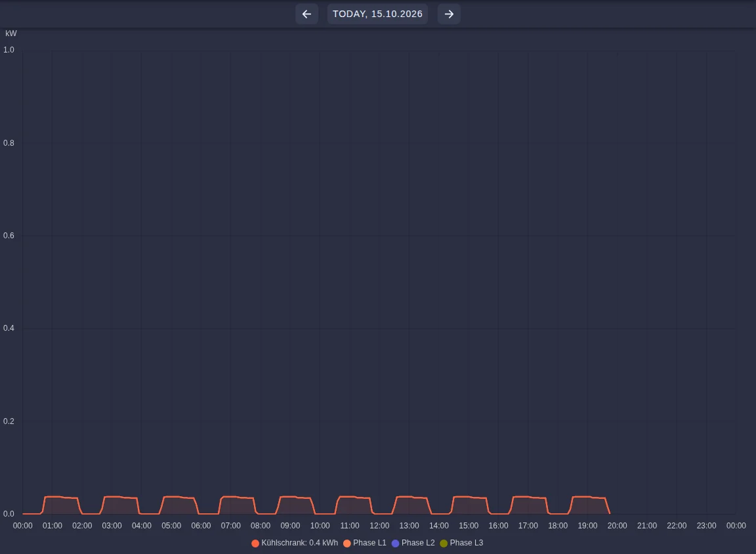
Task: Click the 06:00 x-axis label
Action: pos(201,526)
